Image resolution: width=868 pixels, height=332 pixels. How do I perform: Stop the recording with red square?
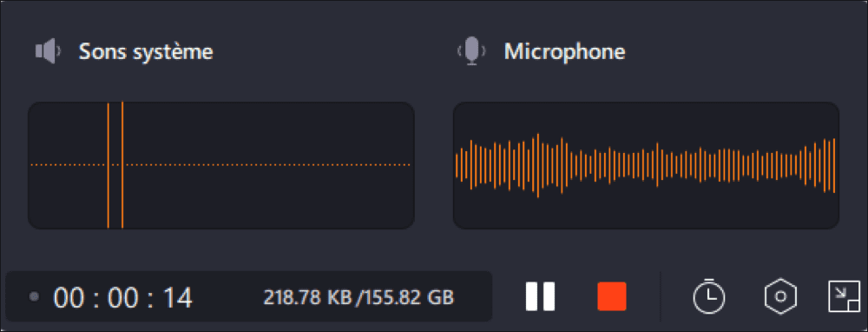point(612,296)
